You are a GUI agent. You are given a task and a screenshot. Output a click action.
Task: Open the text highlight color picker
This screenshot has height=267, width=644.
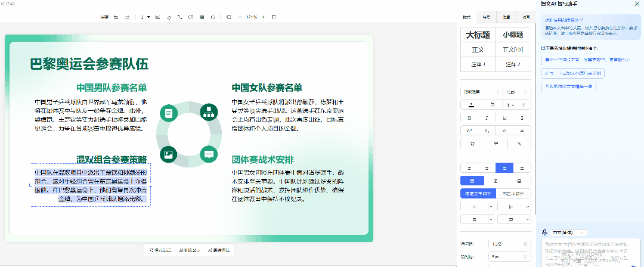[491, 105]
